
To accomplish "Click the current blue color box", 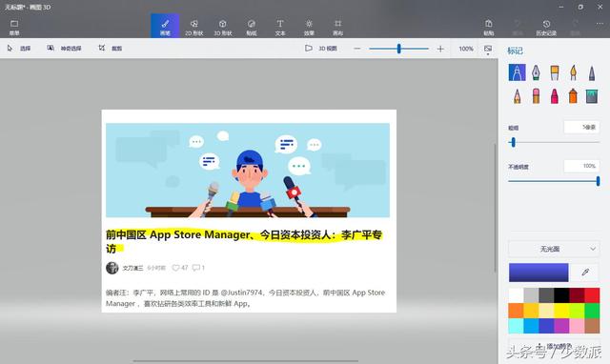I will tap(539, 273).
